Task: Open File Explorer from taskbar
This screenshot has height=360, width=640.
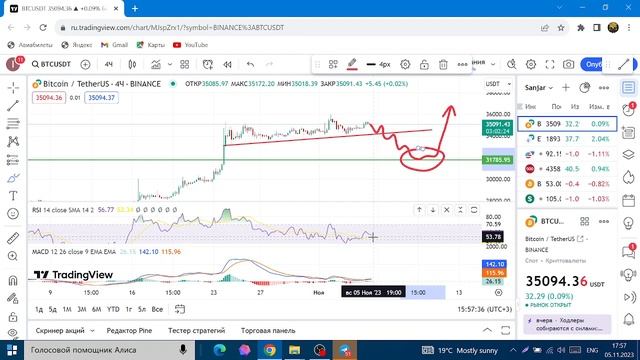Action: pyautogui.click(x=294, y=350)
